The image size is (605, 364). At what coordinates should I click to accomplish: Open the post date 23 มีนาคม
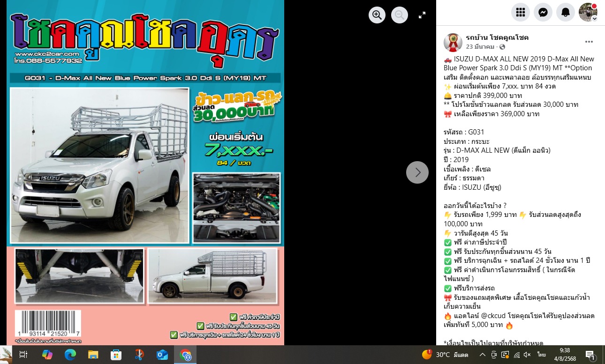pos(480,47)
